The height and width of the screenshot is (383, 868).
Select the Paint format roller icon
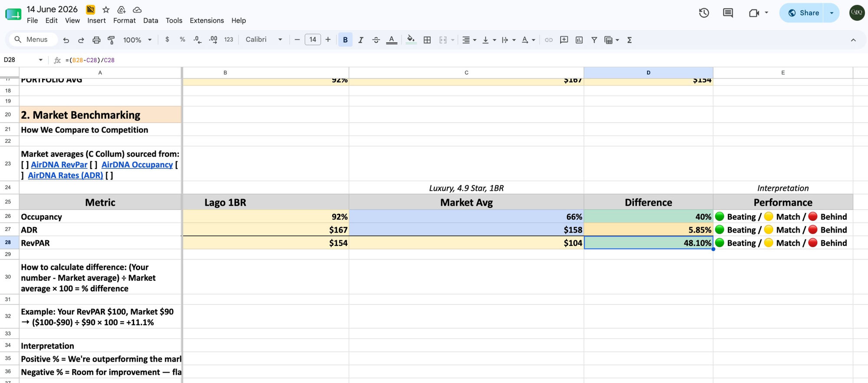pos(111,40)
